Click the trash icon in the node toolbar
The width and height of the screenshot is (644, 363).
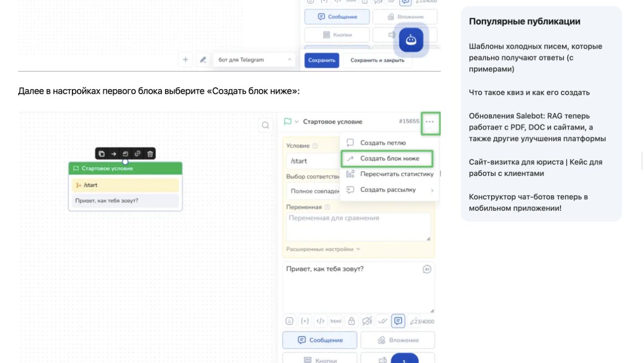point(150,154)
